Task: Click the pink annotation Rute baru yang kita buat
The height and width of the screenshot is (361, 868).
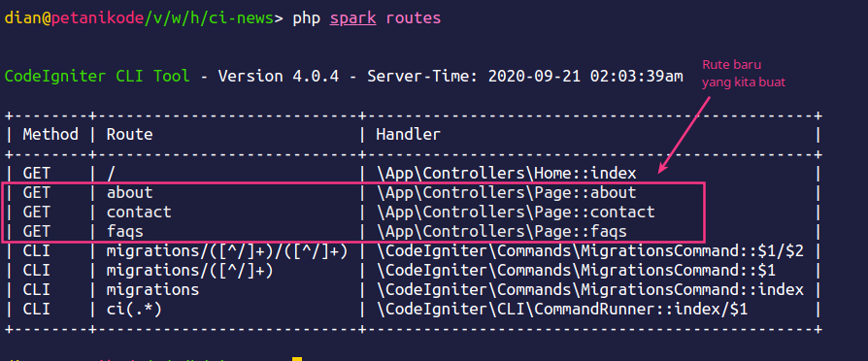Action: click(744, 74)
